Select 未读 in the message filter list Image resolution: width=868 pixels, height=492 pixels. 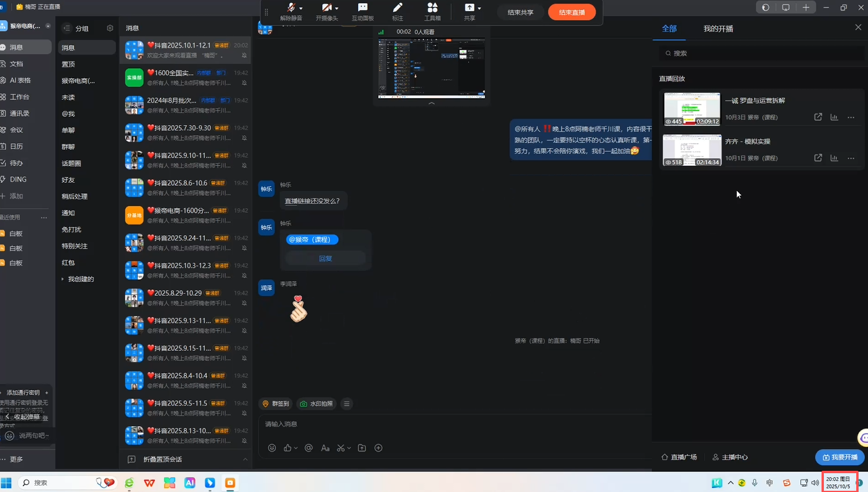(x=69, y=97)
